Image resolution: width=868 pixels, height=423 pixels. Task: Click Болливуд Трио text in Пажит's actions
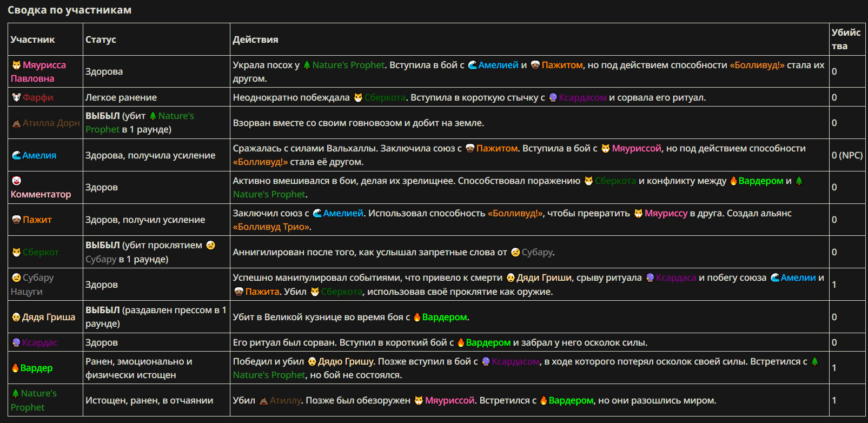271,227
